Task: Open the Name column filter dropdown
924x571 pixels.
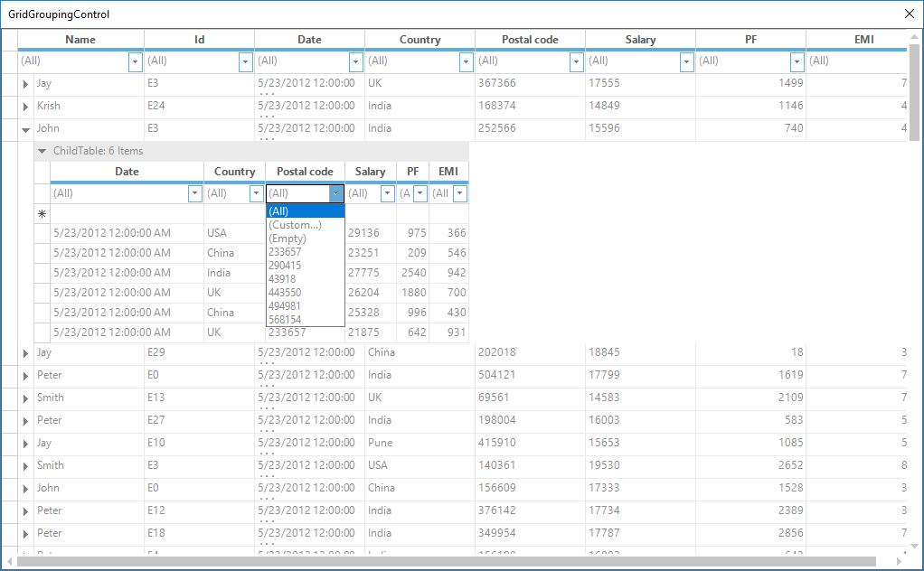Action: point(136,61)
